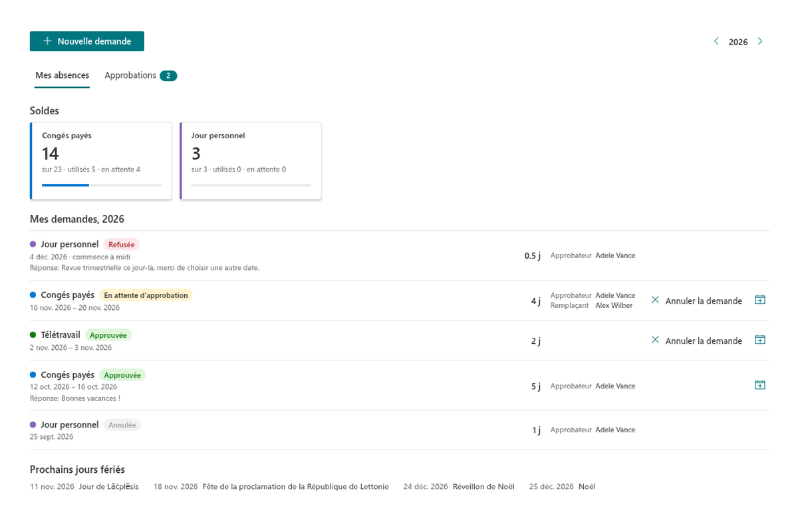798x532 pixels.
Task: Click the Approbations count badge
Action: (x=168, y=76)
